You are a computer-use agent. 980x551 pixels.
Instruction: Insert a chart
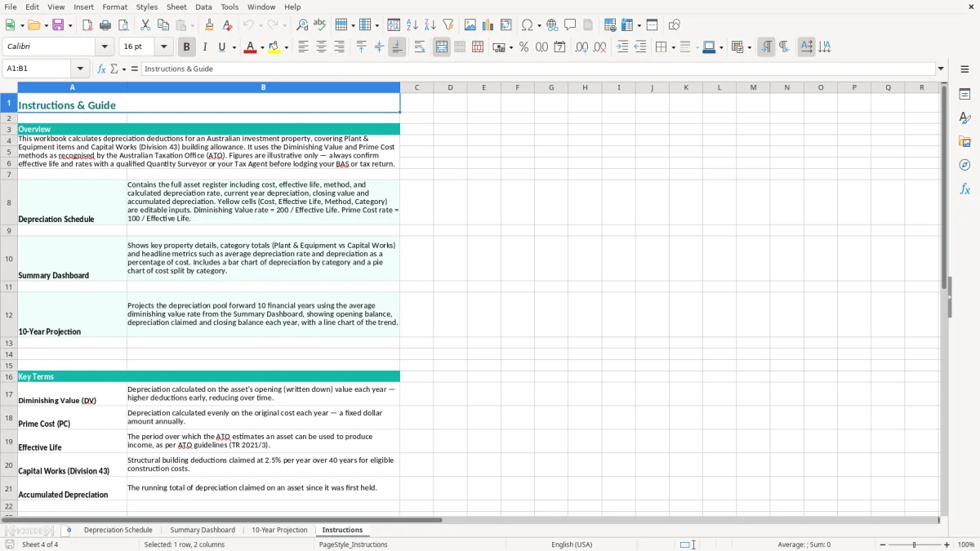(488, 25)
